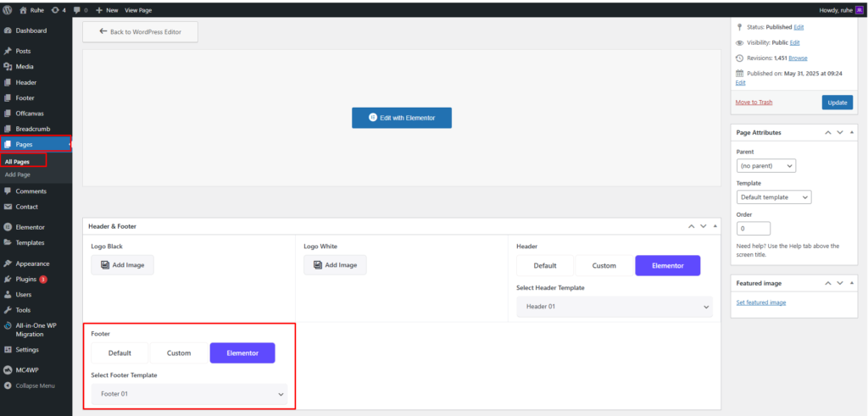The image size is (868, 416).
Task: Click the Header menu icon in sidebar
Action: pos(8,82)
